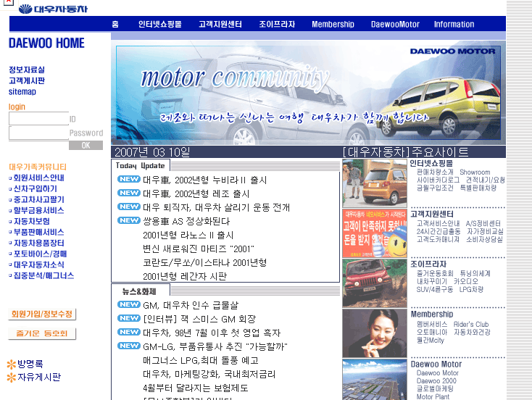532x400 pixels.
Task: Click the Password input field
Action: (38, 133)
